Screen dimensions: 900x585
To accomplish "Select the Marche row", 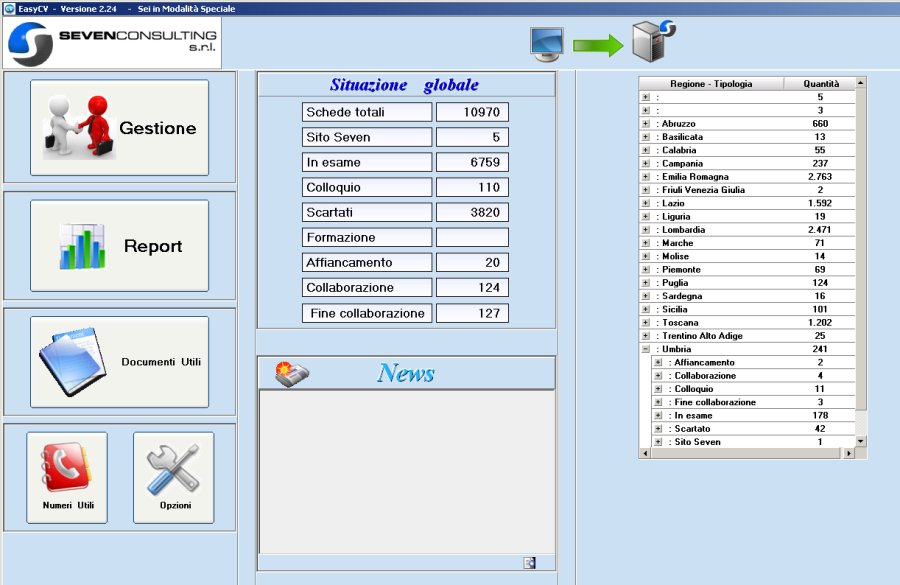I will [x=747, y=243].
